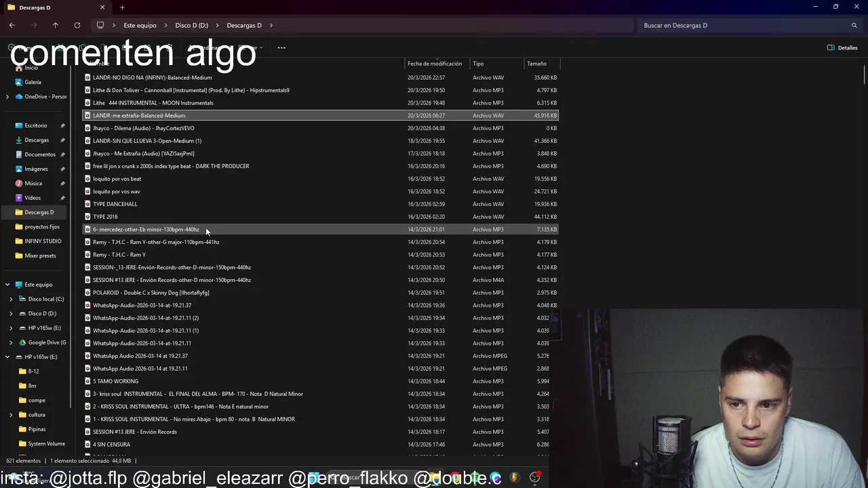Expand the cultura folder node

point(11,415)
